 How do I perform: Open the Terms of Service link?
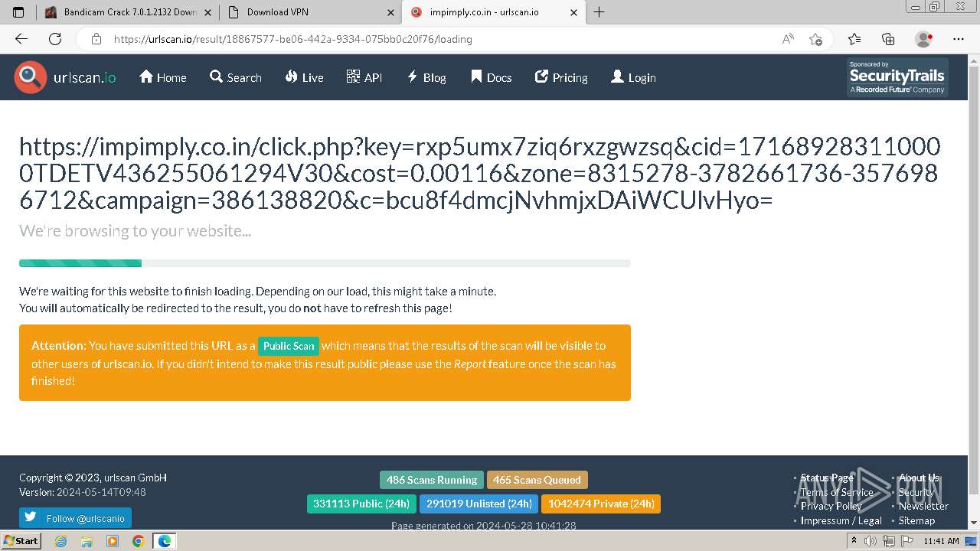[837, 492]
